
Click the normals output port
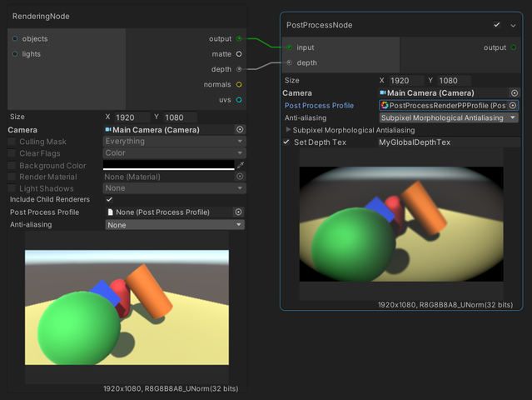pyautogui.click(x=240, y=84)
